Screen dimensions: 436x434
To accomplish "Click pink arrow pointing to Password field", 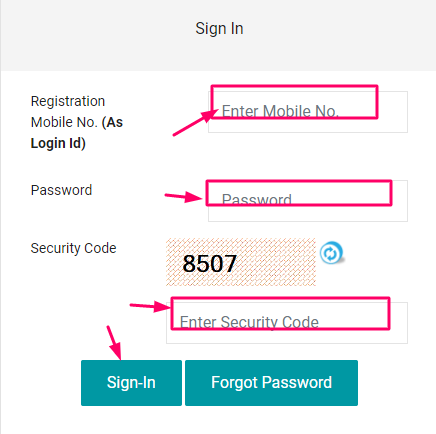I will (x=184, y=197).
